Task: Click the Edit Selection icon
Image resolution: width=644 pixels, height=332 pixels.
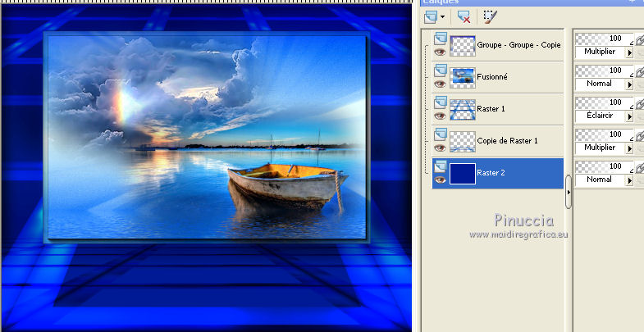Action: pos(490,17)
